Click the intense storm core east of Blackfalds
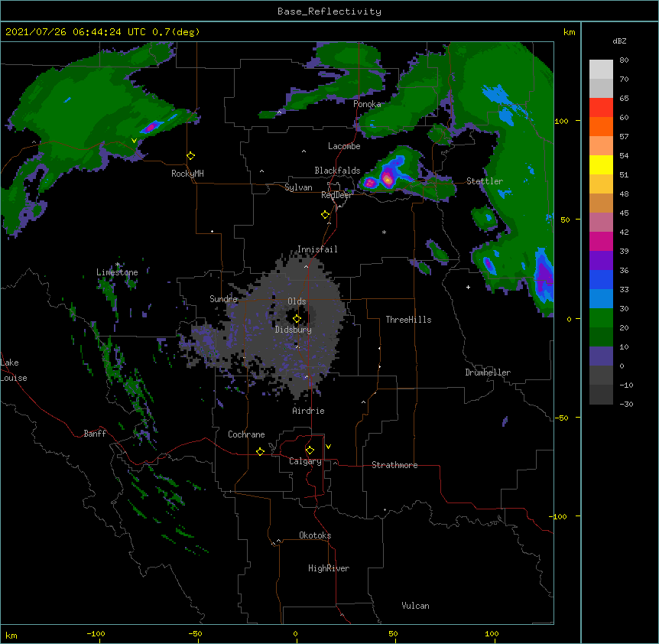 (x=387, y=180)
